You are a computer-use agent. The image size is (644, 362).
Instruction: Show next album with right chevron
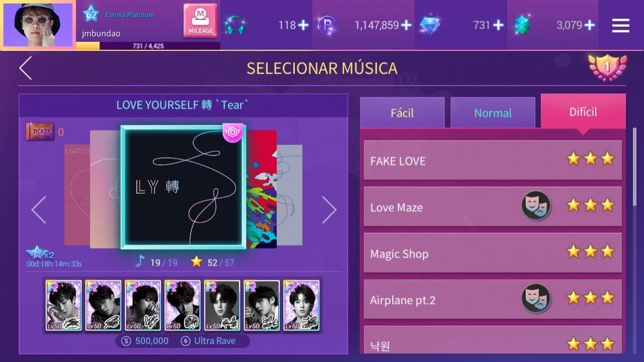329,210
